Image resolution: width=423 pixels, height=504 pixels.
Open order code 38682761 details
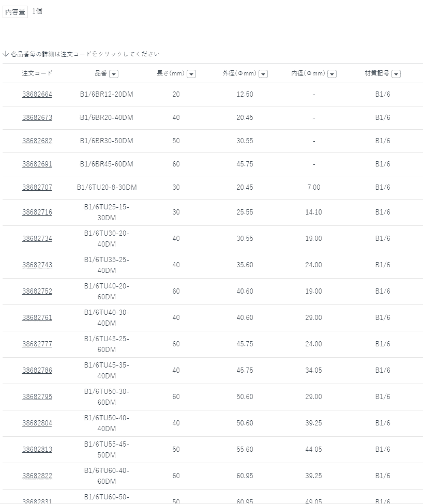click(37, 317)
